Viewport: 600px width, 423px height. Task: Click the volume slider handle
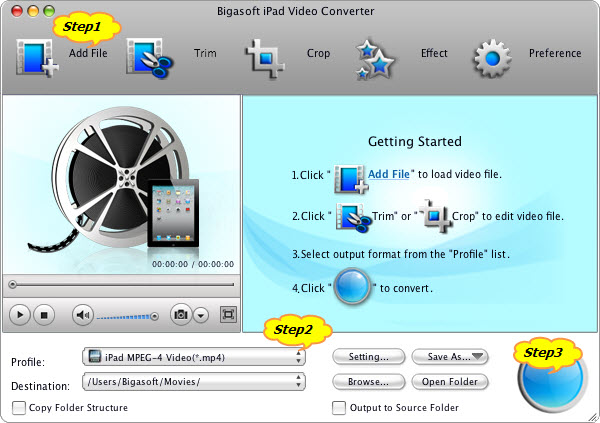(154, 317)
